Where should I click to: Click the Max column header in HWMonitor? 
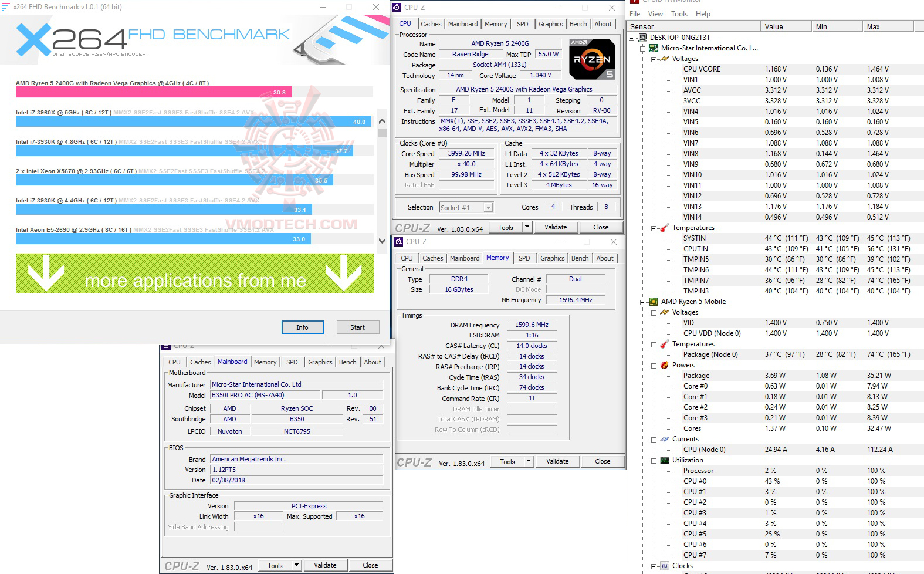coord(888,26)
